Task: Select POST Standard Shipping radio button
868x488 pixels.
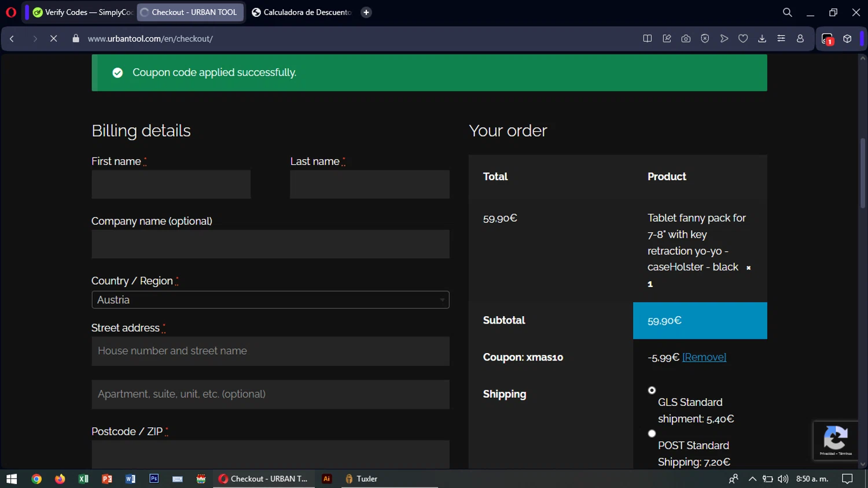Action: coord(652,434)
